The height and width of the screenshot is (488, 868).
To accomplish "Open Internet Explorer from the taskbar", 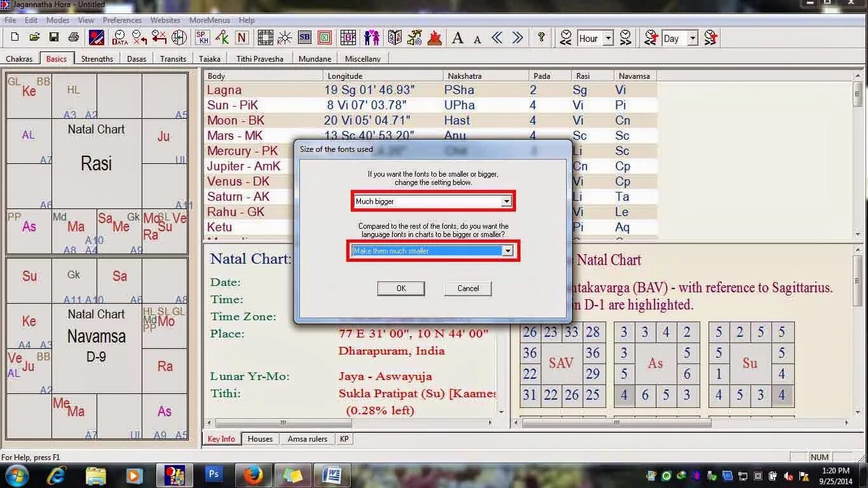I will [57, 475].
